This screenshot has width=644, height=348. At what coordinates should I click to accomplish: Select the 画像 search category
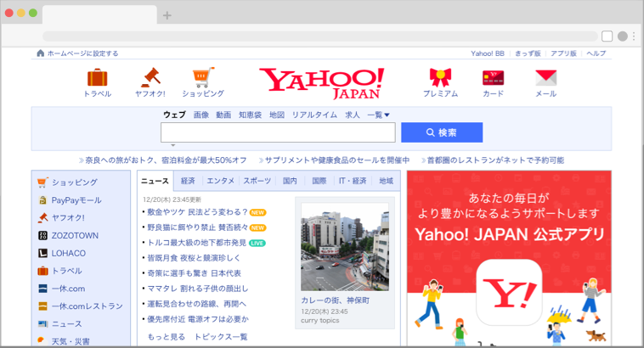tap(201, 115)
